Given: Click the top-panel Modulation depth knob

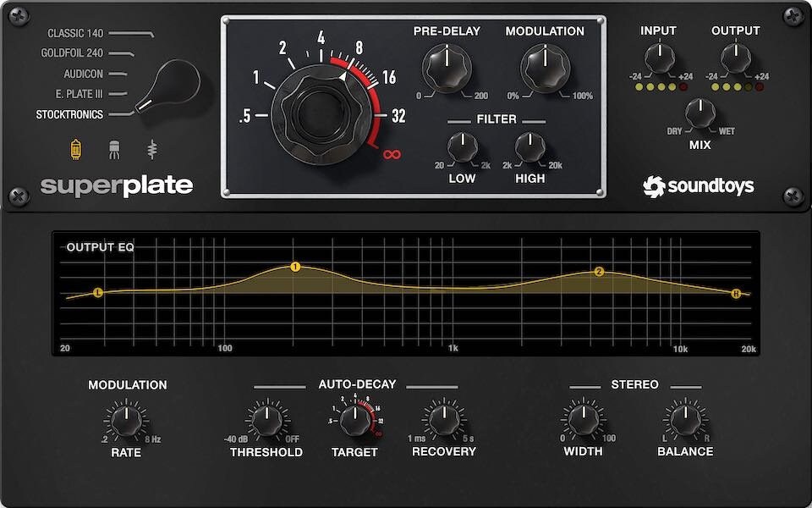Looking at the screenshot, I should point(545,69).
